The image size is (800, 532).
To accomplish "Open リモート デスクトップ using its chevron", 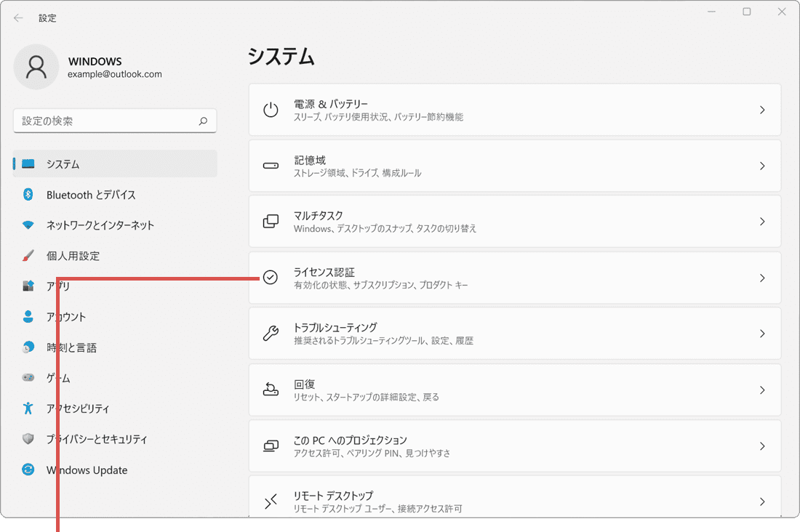I will click(762, 501).
